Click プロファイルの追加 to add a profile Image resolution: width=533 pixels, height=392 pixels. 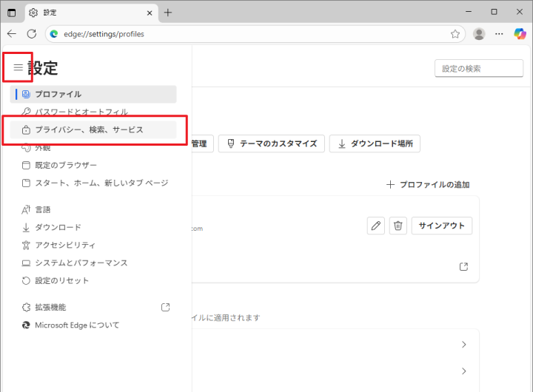(x=428, y=185)
